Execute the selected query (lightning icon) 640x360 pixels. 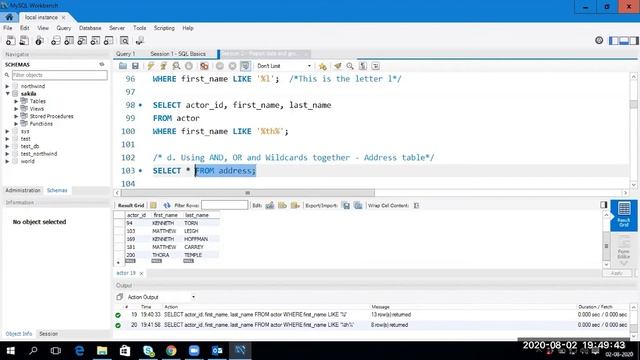click(x=151, y=66)
